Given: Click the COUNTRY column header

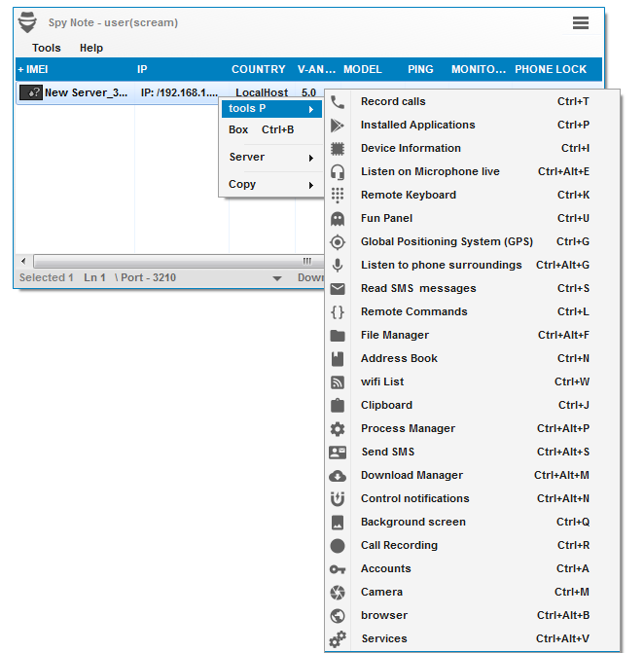Looking at the screenshot, I should click(x=258, y=70).
